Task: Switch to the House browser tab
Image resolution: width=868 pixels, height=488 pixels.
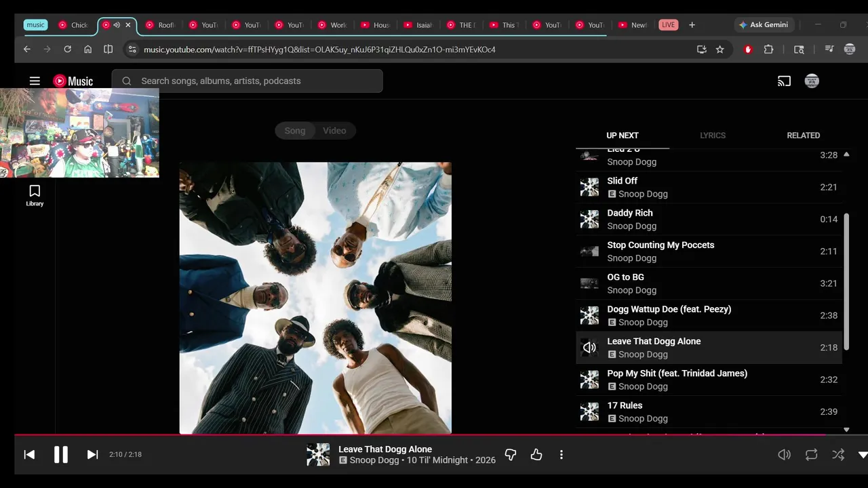Action: [x=375, y=25]
